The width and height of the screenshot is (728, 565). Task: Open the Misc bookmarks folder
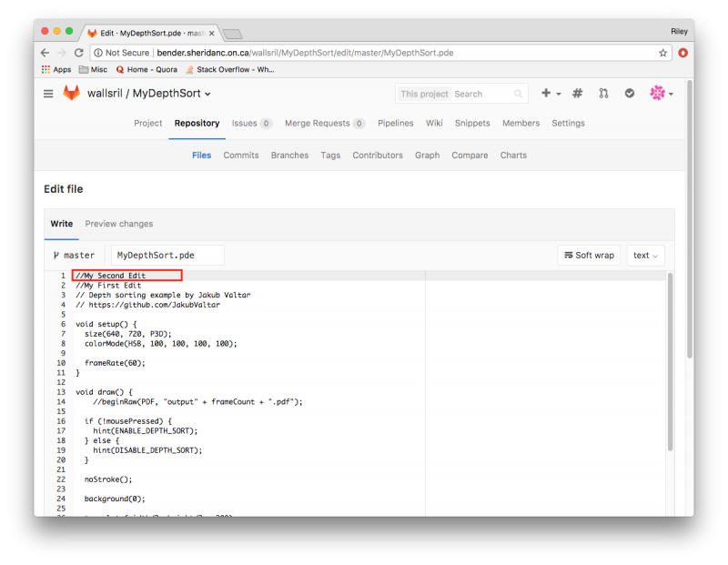click(x=93, y=70)
